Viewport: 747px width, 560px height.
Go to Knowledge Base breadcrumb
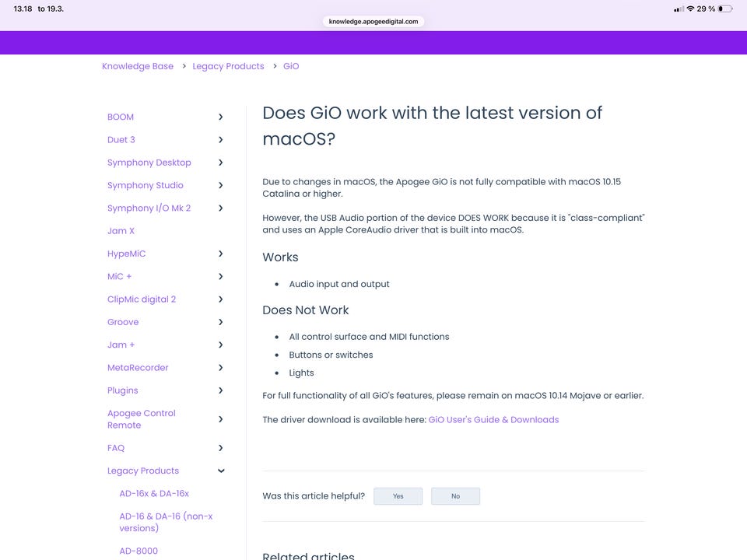coord(138,67)
